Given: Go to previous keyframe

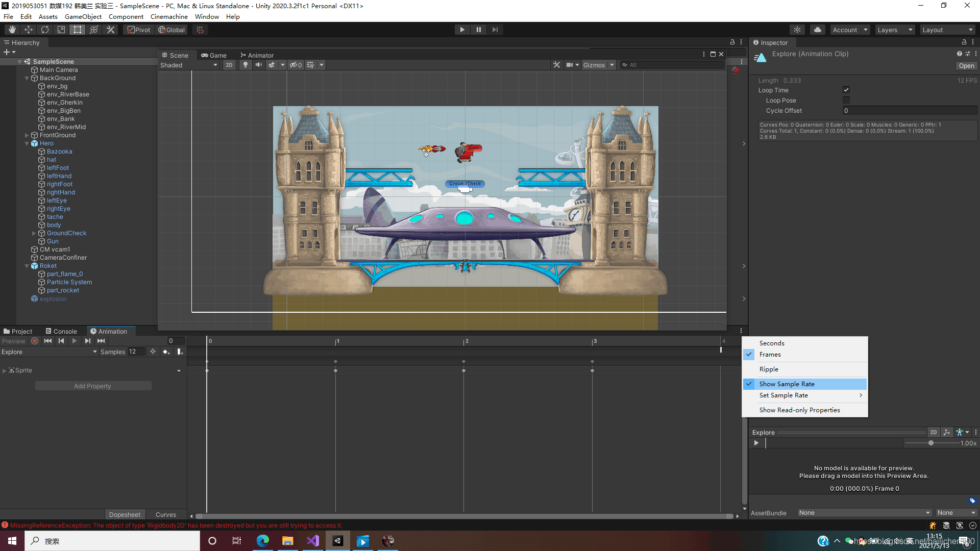Looking at the screenshot, I should (61, 341).
